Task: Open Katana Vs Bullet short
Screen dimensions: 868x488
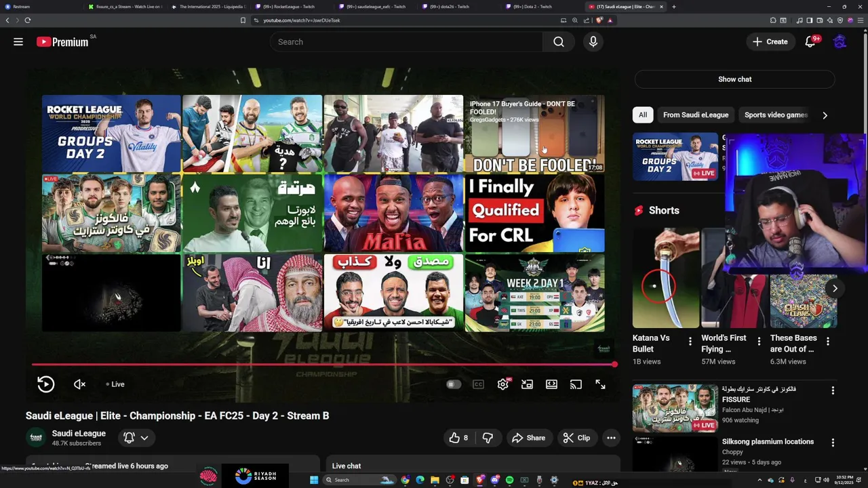Action: coord(666,278)
